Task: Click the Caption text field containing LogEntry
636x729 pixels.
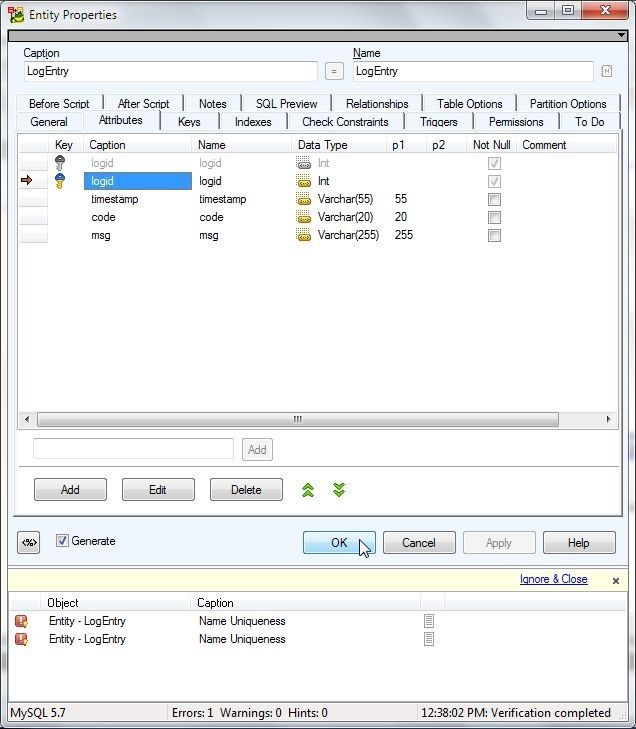Action: click(171, 71)
